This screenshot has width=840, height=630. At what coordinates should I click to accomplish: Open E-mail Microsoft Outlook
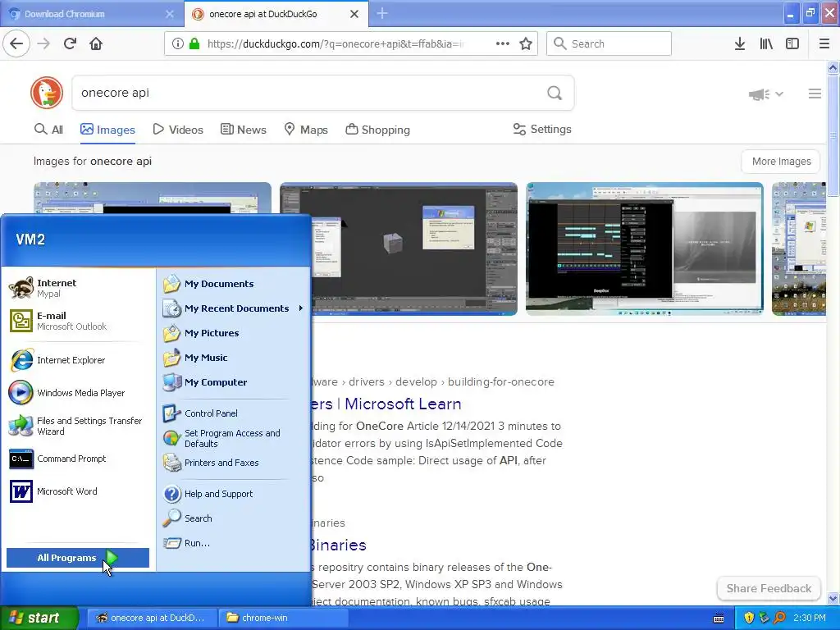pyautogui.click(x=78, y=321)
